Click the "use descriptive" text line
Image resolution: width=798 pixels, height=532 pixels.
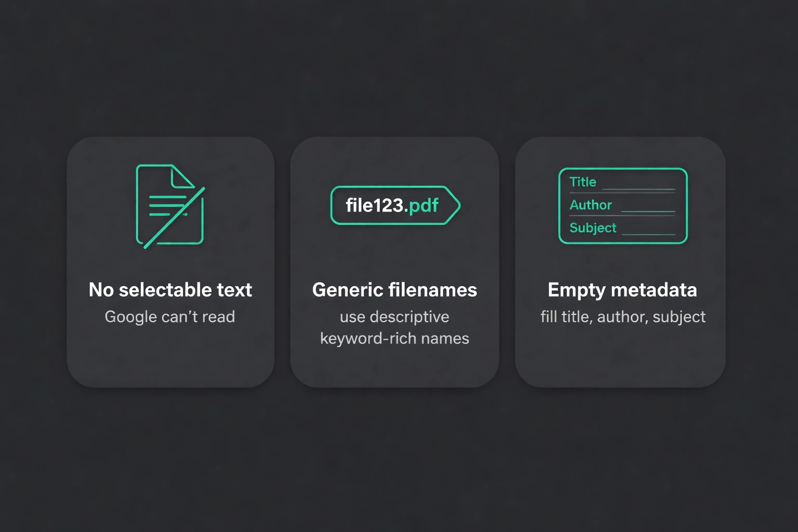[394, 317]
